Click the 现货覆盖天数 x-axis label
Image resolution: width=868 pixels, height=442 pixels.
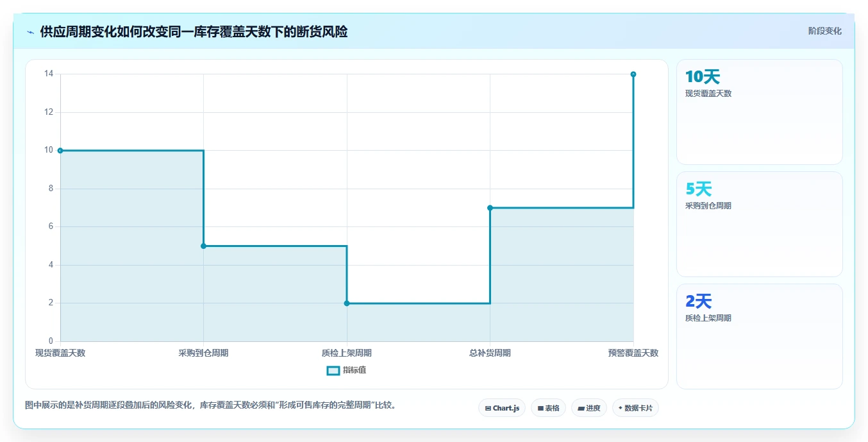(60, 353)
